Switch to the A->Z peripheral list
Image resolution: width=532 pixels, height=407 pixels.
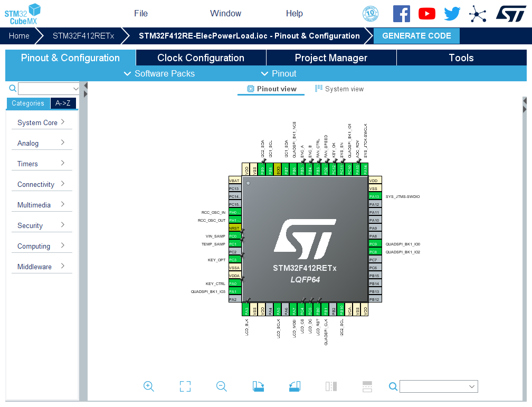point(64,103)
